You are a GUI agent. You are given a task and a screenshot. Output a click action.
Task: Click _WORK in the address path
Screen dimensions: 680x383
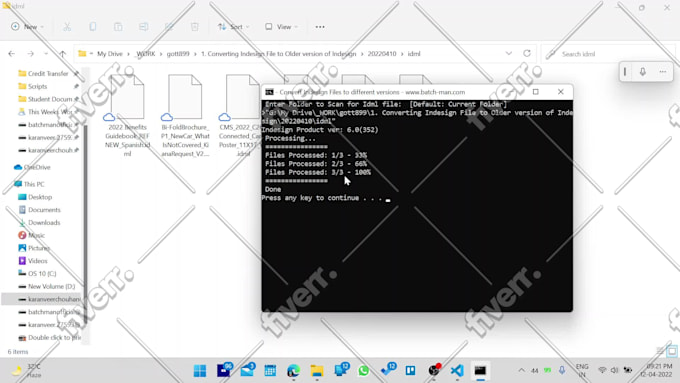tap(145, 54)
